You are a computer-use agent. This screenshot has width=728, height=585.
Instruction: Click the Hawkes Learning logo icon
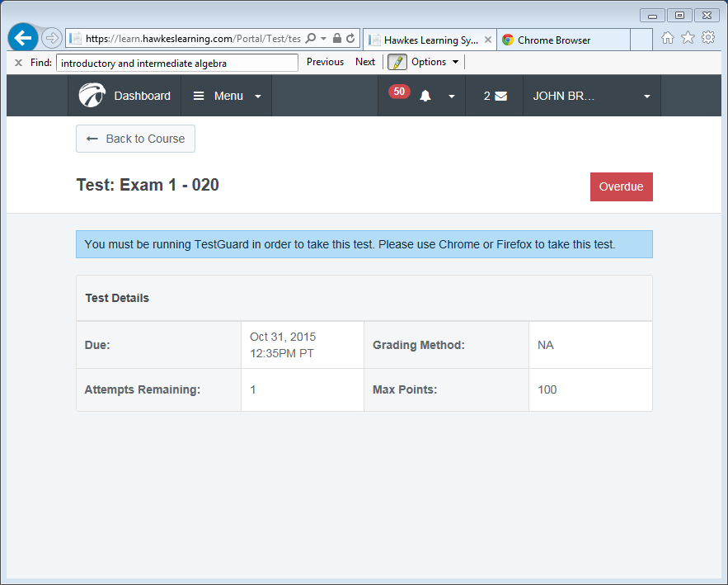coord(92,95)
